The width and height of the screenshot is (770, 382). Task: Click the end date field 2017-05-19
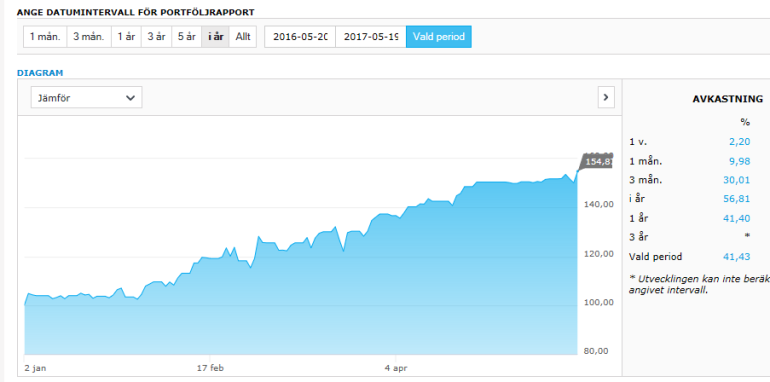coord(371,37)
